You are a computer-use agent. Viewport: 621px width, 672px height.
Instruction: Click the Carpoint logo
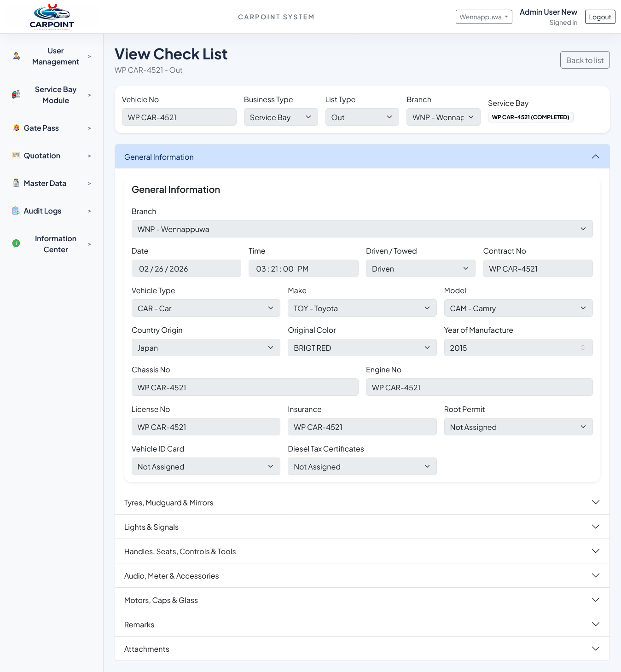click(52, 16)
